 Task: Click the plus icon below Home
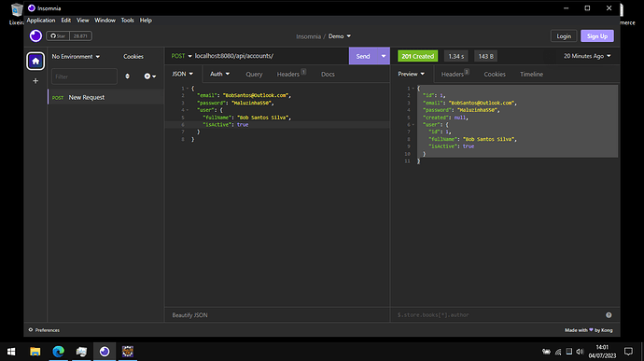(35, 81)
